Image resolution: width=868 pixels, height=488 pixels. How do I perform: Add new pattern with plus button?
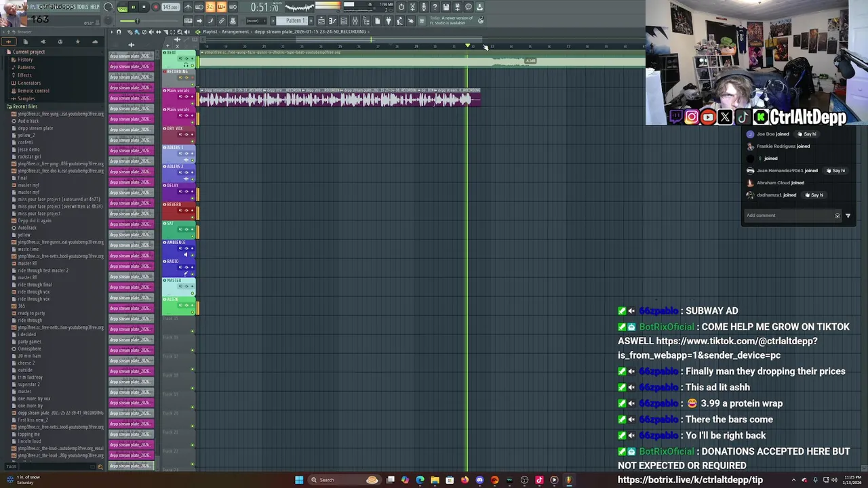click(x=311, y=21)
